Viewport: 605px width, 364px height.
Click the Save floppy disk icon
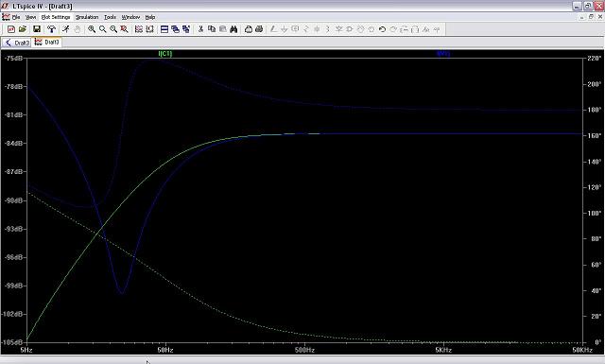[x=37, y=29]
